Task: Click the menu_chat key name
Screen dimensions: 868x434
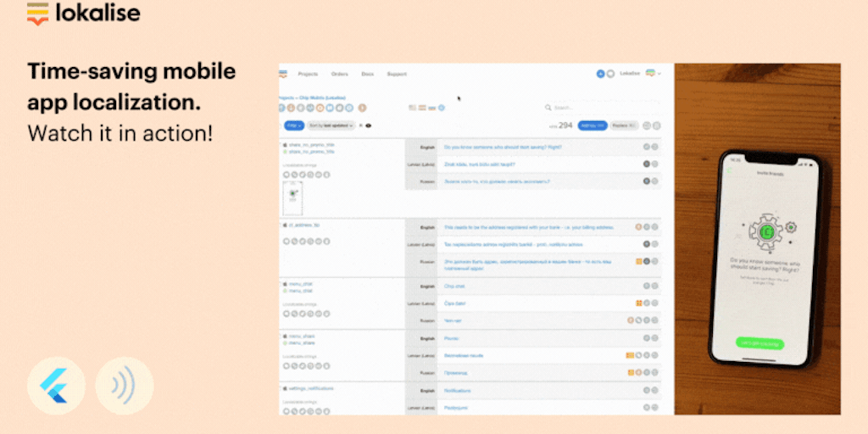Action: click(301, 284)
